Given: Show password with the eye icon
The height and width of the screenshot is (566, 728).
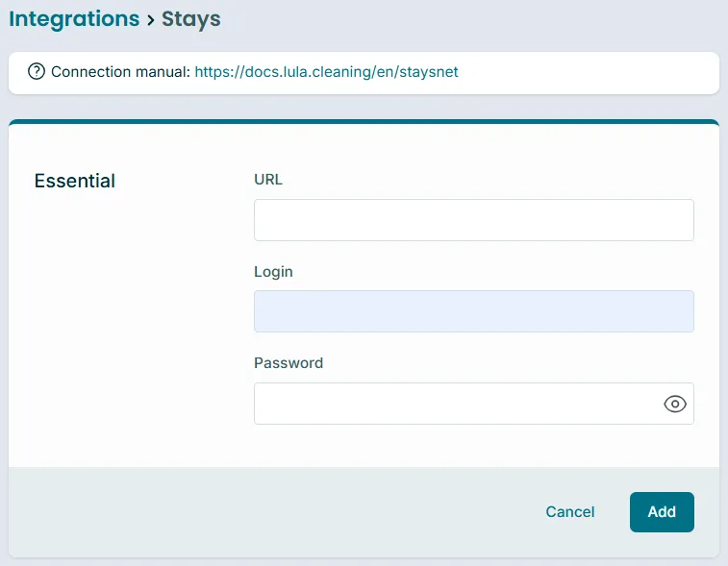Looking at the screenshot, I should click(x=674, y=404).
